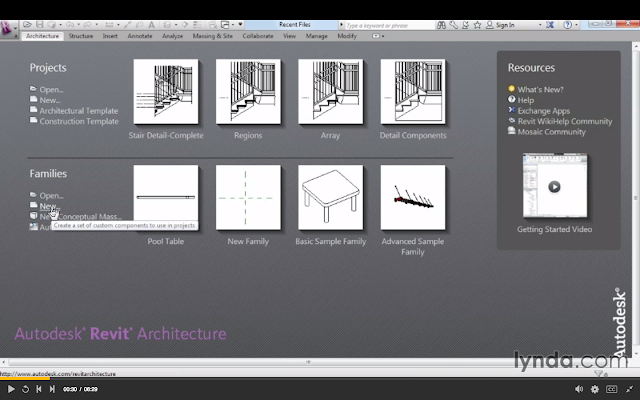Play the lynda.com video

11,389
